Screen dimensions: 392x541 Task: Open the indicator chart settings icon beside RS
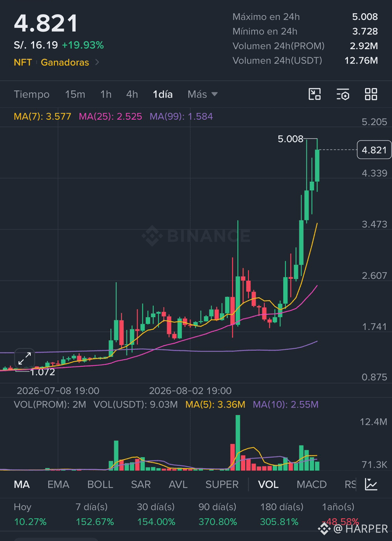coord(371,484)
